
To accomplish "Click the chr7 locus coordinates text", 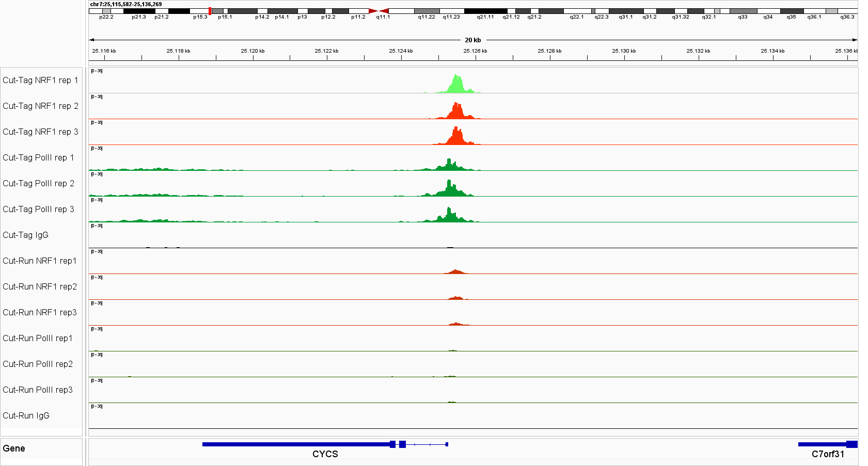I will (x=126, y=4).
